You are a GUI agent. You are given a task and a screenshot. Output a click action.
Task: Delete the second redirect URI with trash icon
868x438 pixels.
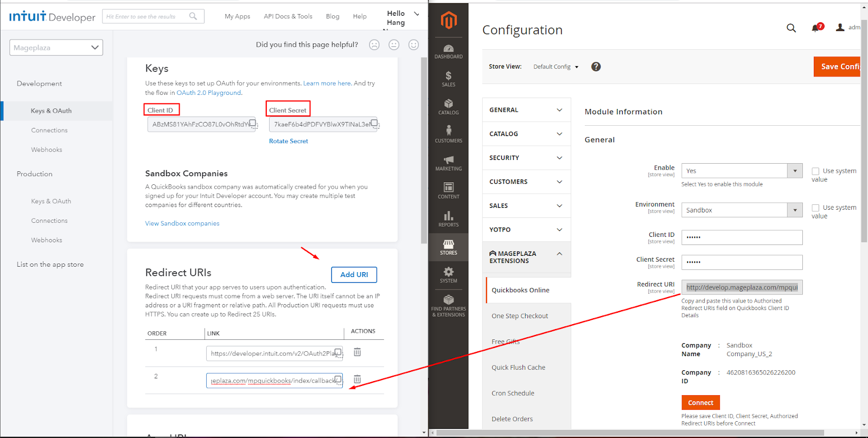(357, 379)
